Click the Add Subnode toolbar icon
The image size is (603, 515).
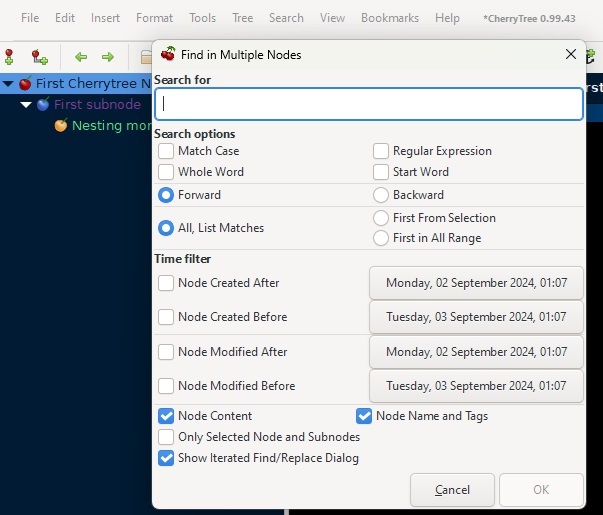pyautogui.click(x=39, y=57)
